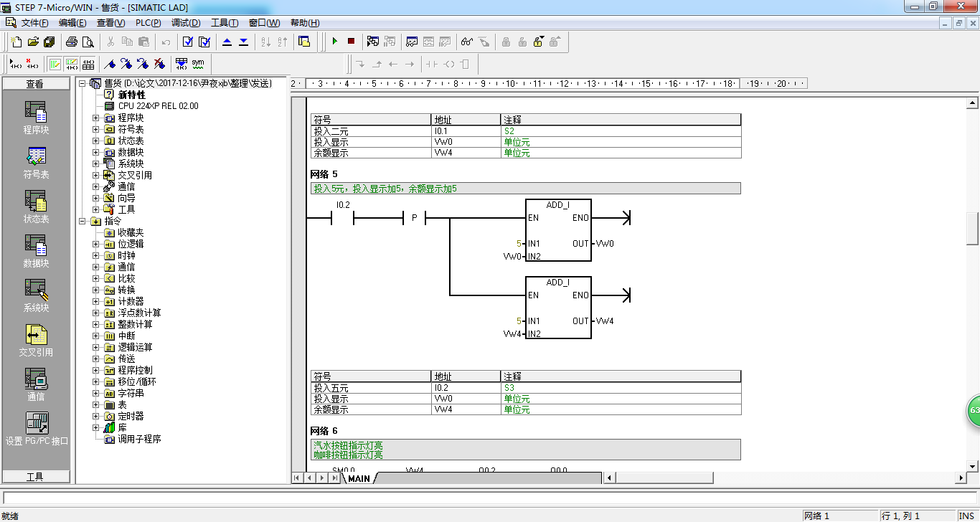Expand the 计数器 instruction folder

[x=96, y=301]
